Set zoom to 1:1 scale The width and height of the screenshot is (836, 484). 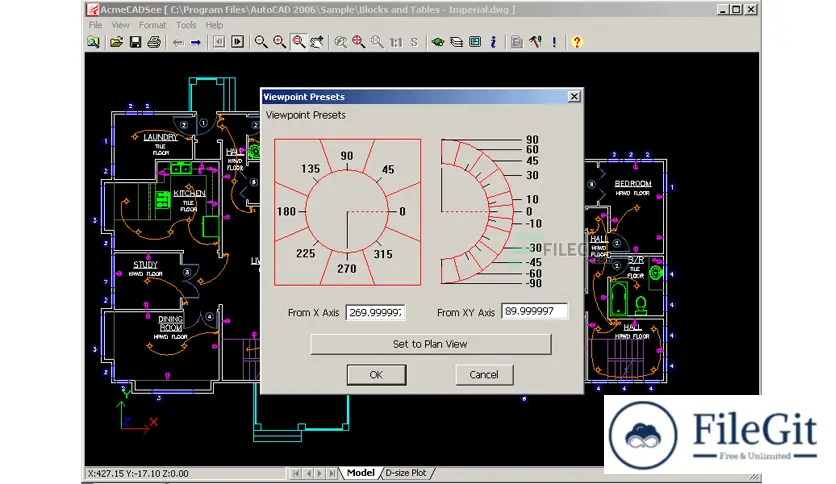pyautogui.click(x=396, y=42)
